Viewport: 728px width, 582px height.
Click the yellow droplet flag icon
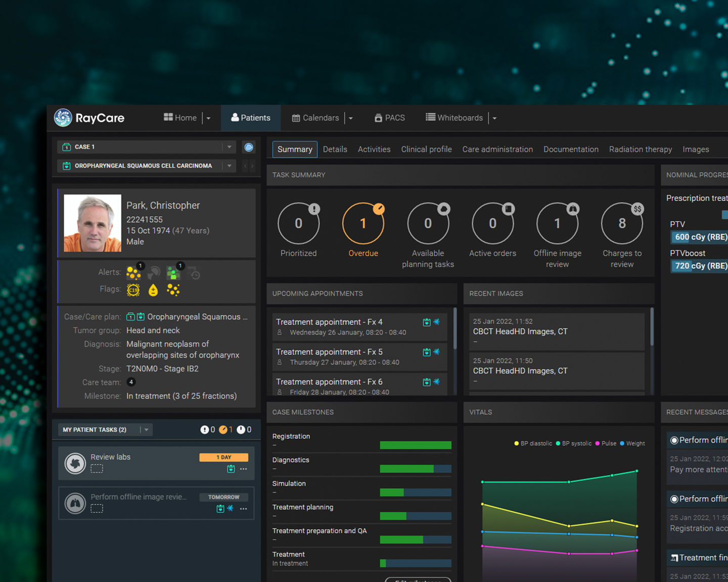[153, 290]
